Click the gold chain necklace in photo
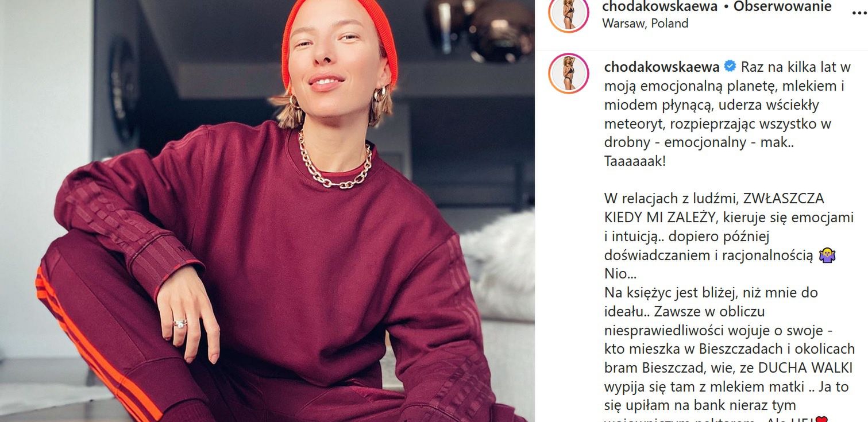 (335, 162)
